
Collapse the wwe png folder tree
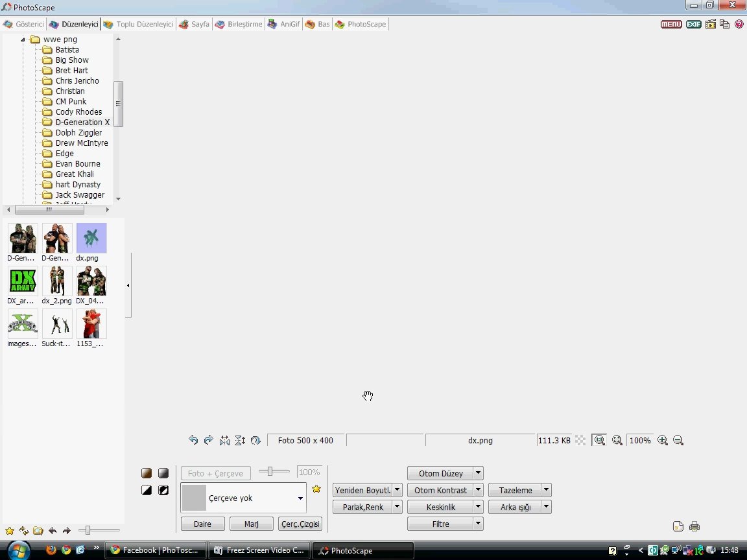[23, 40]
